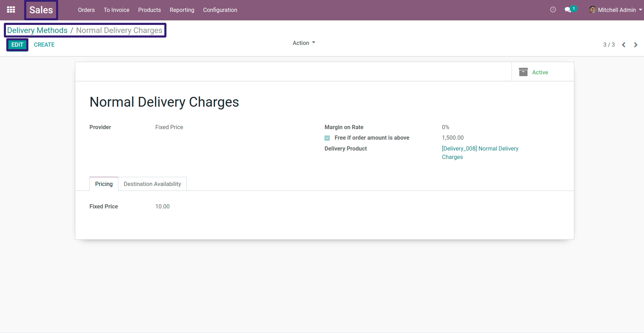This screenshot has height=333, width=644.
Task: Switch to Destination Availability tab
Action: [152, 184]
